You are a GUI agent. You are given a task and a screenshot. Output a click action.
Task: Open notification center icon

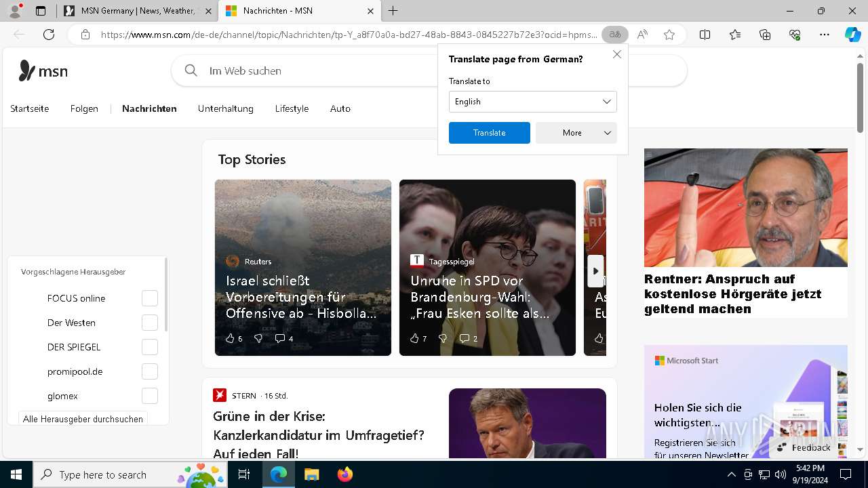click(846, 474)
